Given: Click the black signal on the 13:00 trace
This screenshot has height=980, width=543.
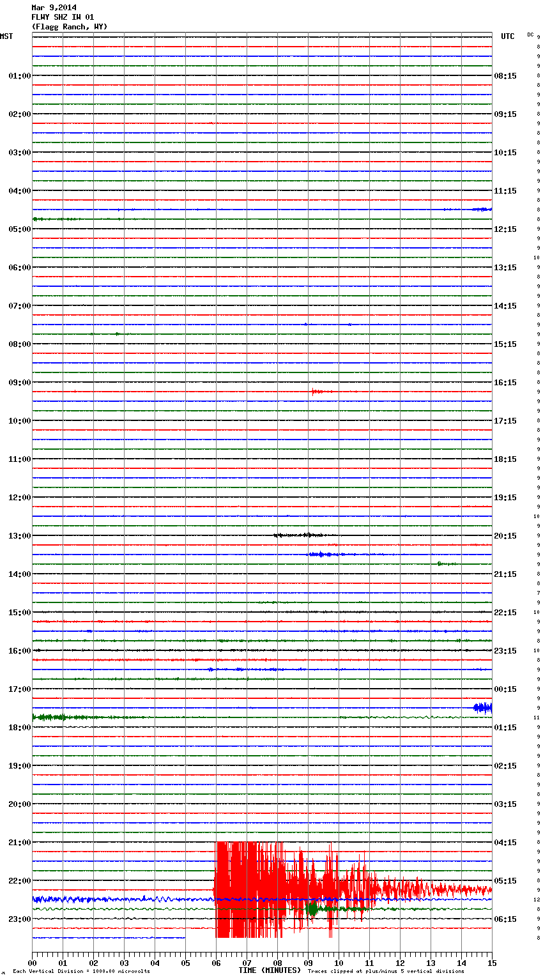Looking at the screenshot, I should [303, 535].
